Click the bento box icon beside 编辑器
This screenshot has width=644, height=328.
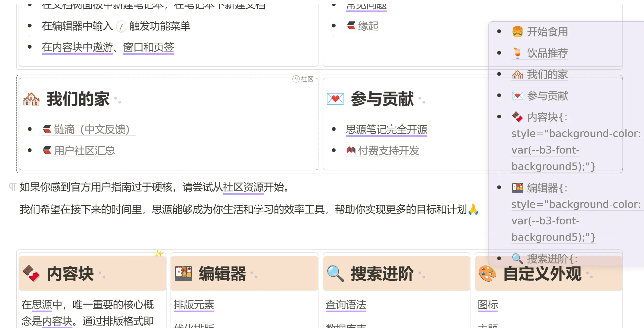[x=183, y=273]
